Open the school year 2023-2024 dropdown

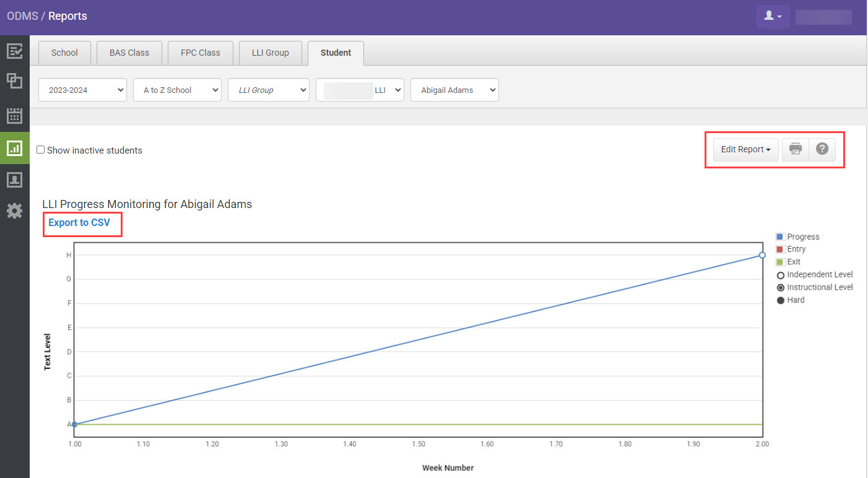pos(82,90)
